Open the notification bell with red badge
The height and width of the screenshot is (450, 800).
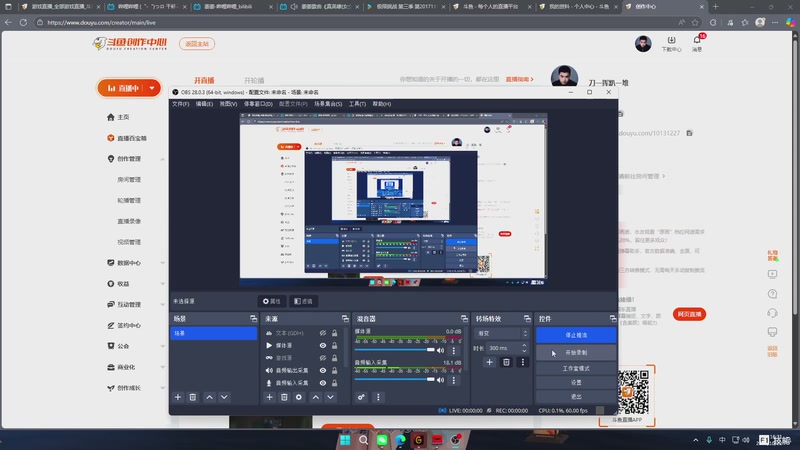point(697,40)
